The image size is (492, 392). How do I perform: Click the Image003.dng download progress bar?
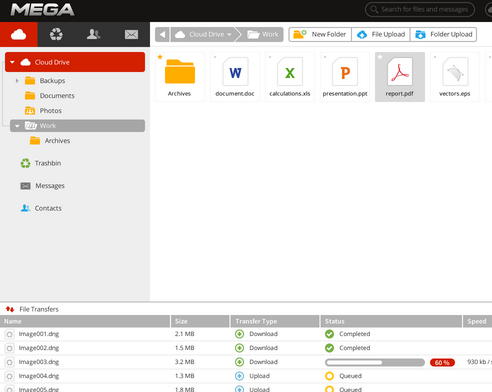(375, 362)
